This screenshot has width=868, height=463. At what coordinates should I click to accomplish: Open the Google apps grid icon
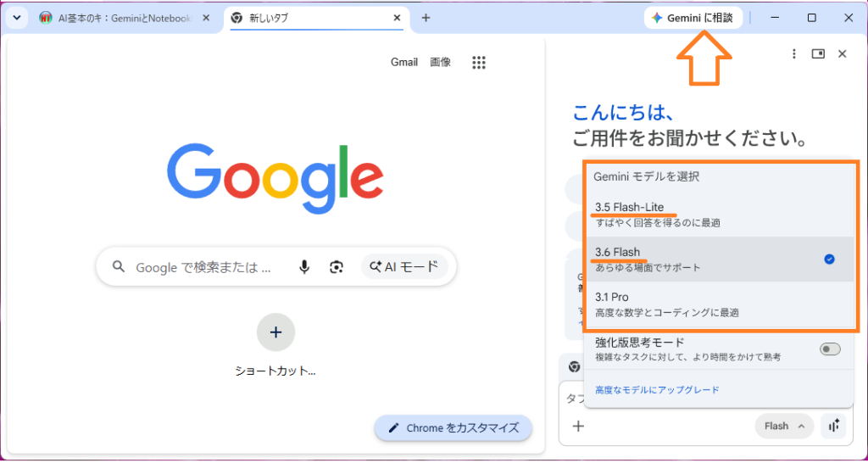click(479, 63)
